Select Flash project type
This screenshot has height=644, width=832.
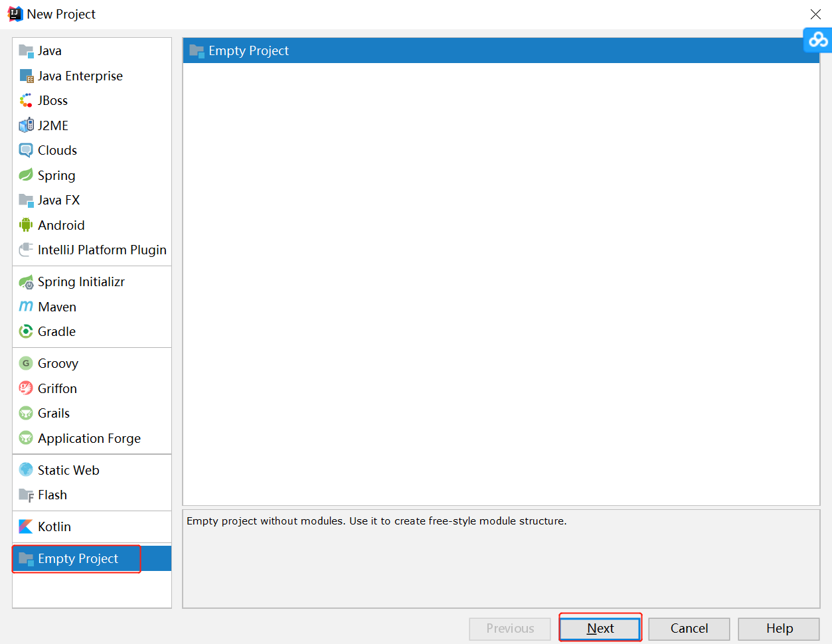point(92,495)
